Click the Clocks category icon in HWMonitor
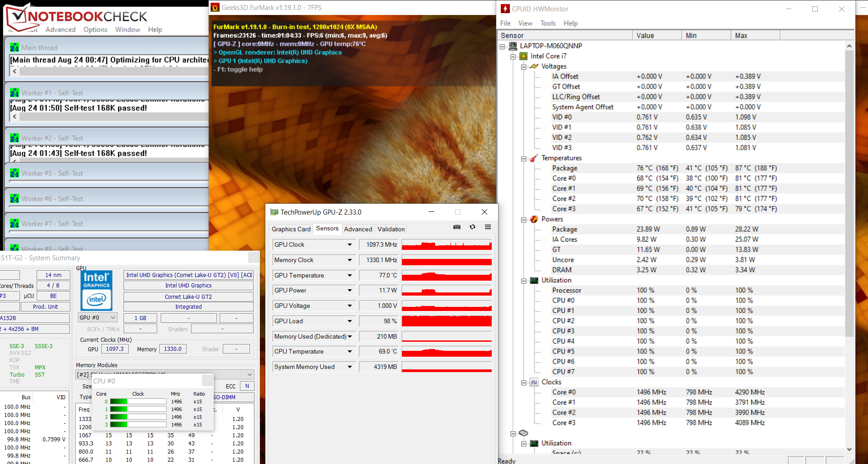This screenshot has height=464, width=868. pos(534,382)
